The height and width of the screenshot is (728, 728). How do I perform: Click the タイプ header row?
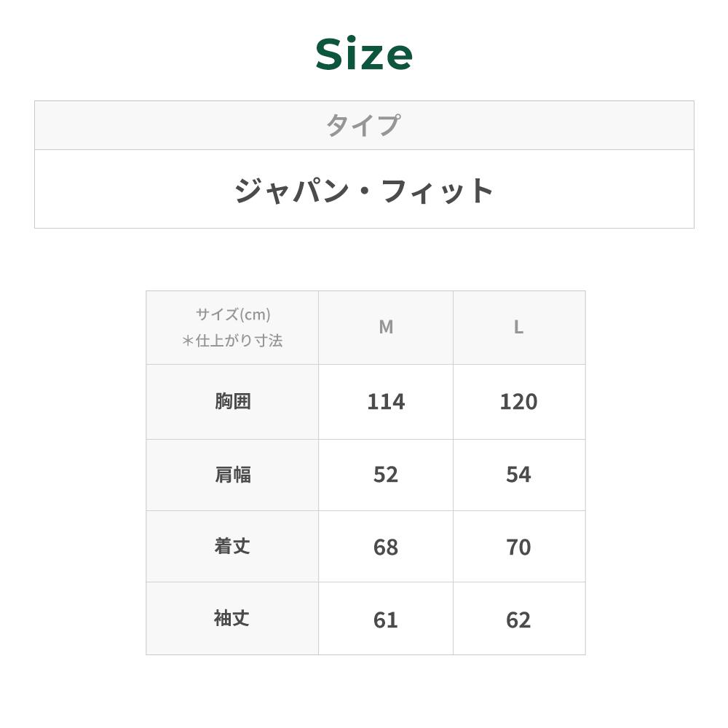[363, 125]
